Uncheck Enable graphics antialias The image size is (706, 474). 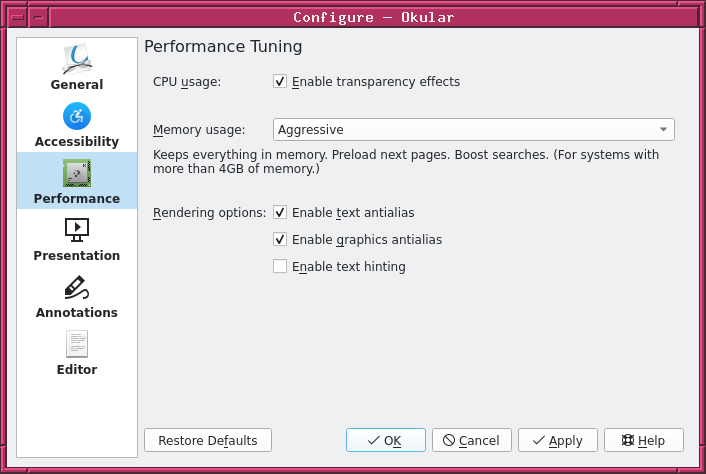[x=280, y=240]
